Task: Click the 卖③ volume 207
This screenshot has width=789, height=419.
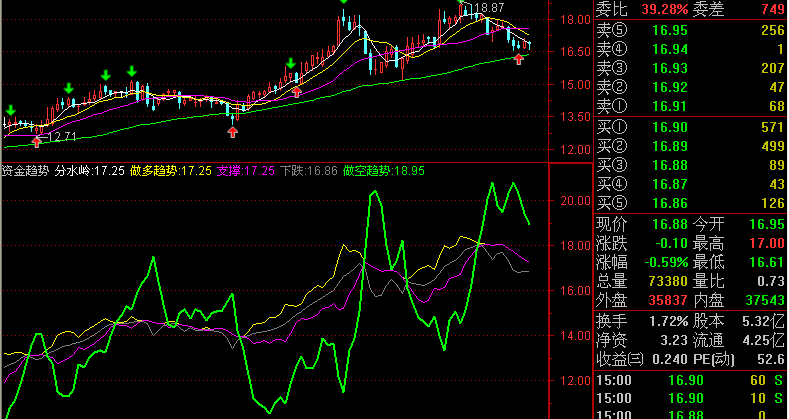Action: [x=773, y=68]
